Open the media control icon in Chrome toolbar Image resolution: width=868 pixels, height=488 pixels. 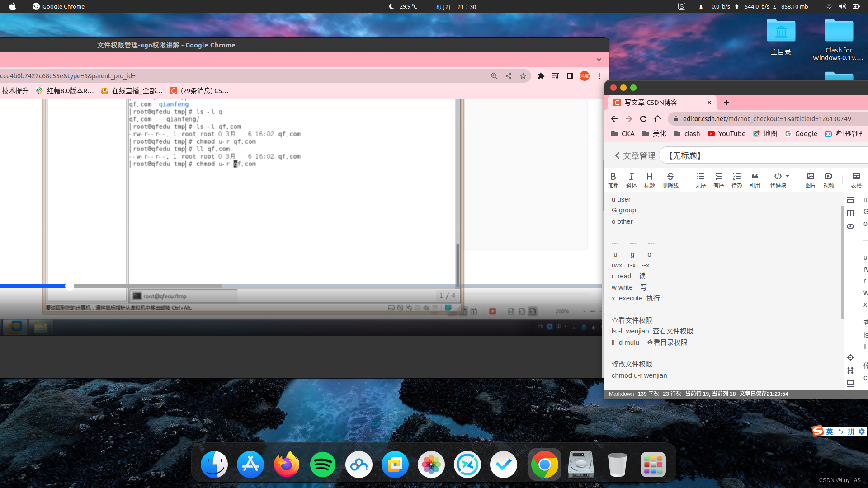555,76
